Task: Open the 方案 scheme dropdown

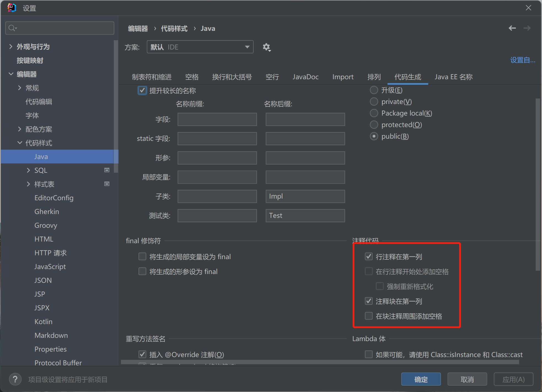Action: click(x=200, y=47)
